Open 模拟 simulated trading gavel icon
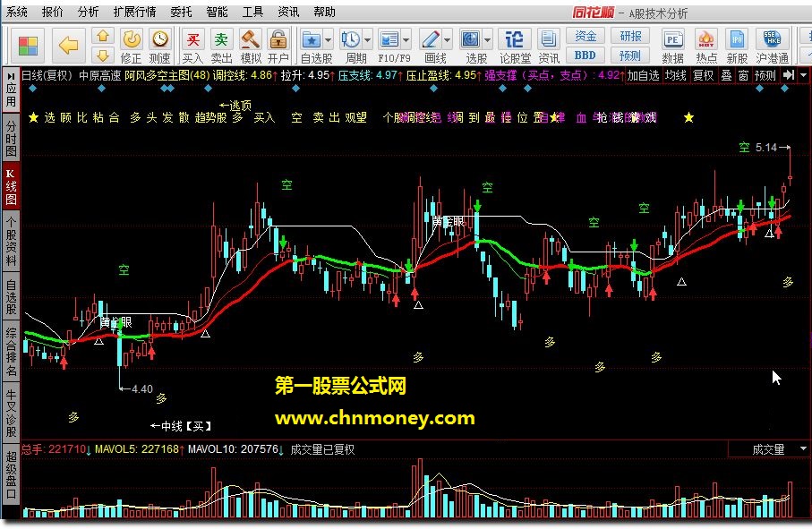Image resolution: width=812 pixels, height=529 pixels. pos(251,46)
